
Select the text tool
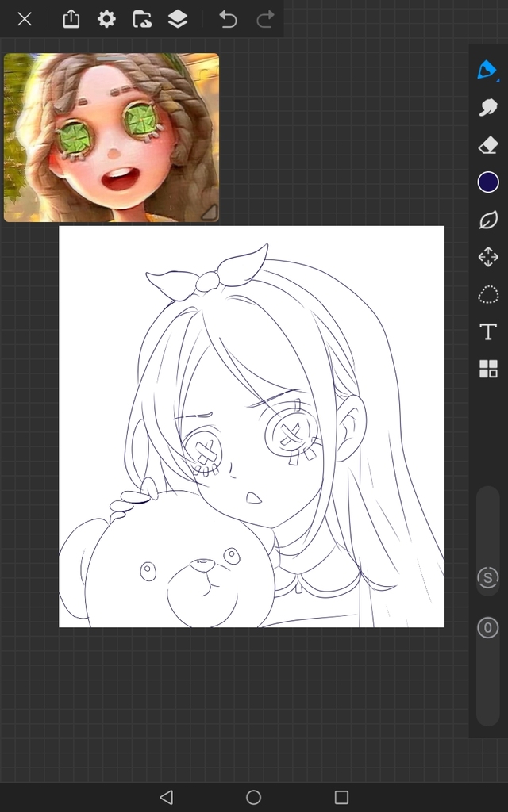(488, 332)
